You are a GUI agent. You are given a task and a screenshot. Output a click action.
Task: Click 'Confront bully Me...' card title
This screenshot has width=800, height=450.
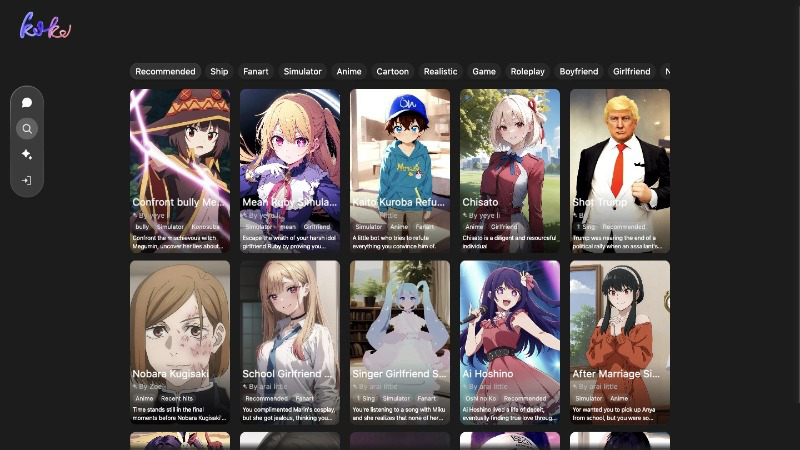pos(179,203)
